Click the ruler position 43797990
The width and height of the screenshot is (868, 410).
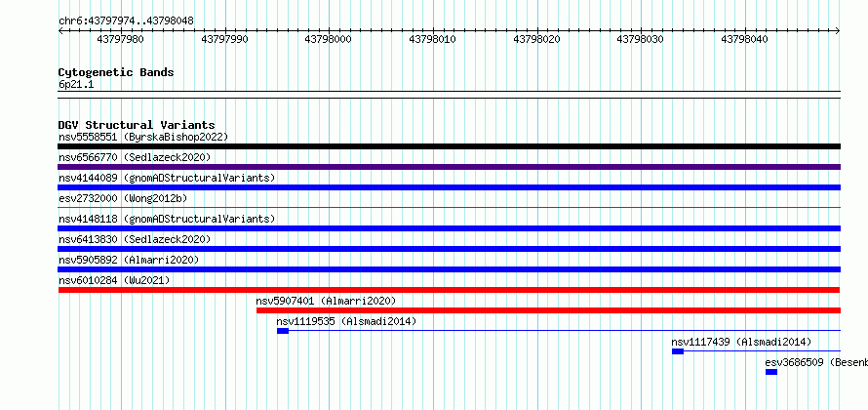tap(224, 39)
